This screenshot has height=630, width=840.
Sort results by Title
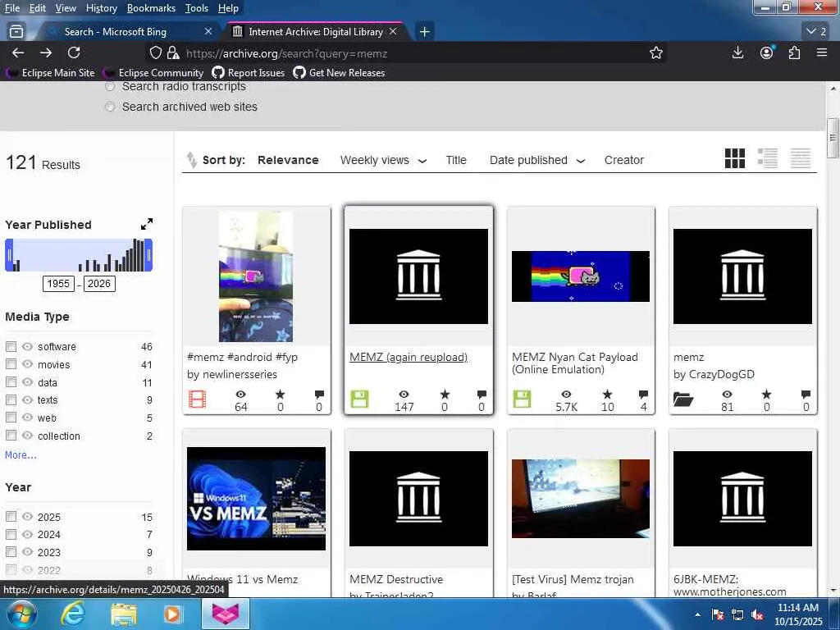click(x=456, y=160)
